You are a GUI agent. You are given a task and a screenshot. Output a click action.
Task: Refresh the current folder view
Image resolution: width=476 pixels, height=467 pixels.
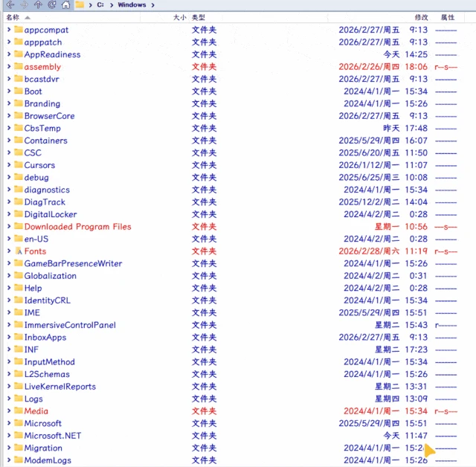coord(52,4)
